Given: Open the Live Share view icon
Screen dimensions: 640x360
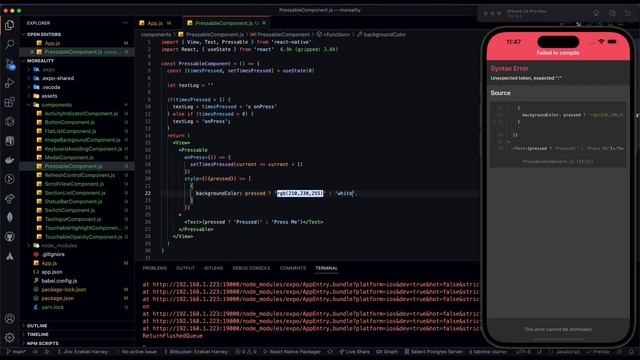Looking at the screenshot, I should [9, 198].
